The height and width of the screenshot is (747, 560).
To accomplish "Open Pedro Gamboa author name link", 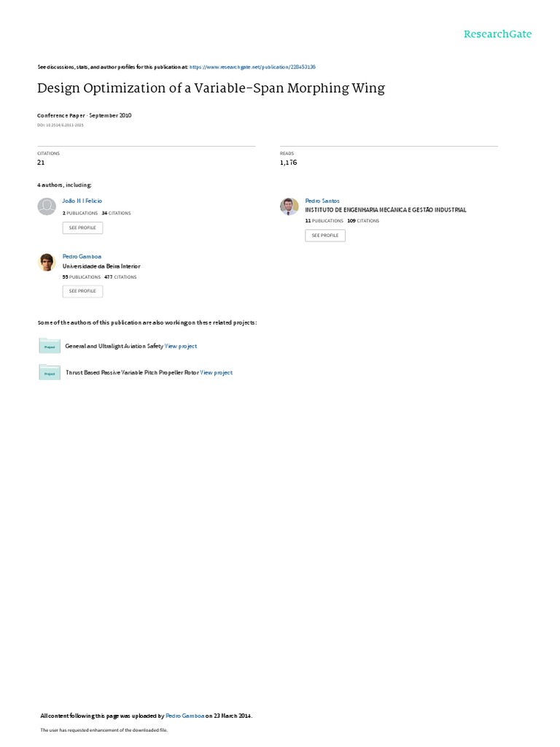I will tap(82, 256).
